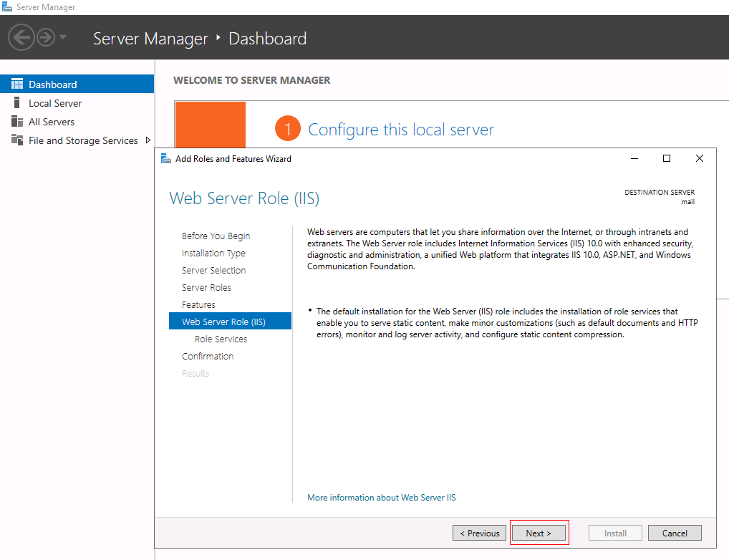The width and height of the screenshot is (729, 560).
Task: Click the orange number 1 circle
Action: point(288,128)
